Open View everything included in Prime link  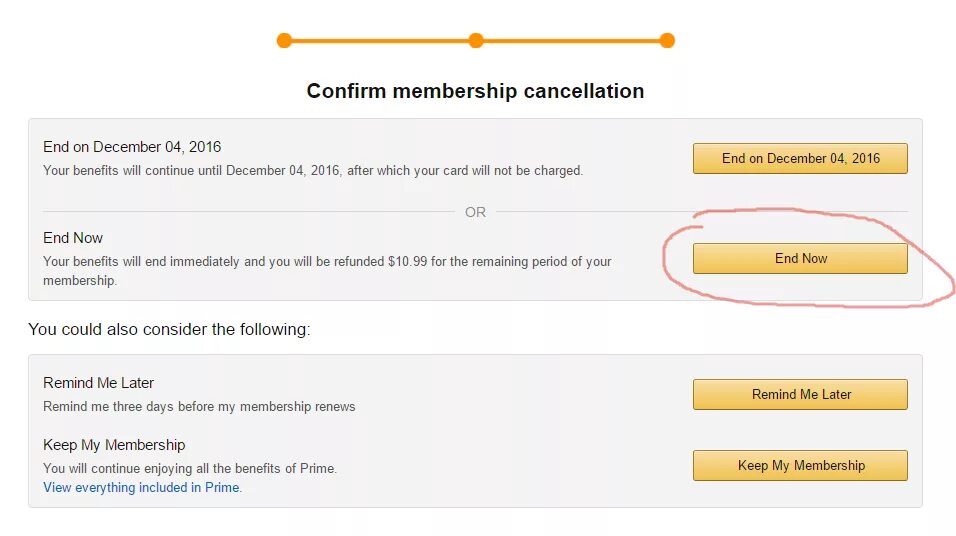coord(142,488)
